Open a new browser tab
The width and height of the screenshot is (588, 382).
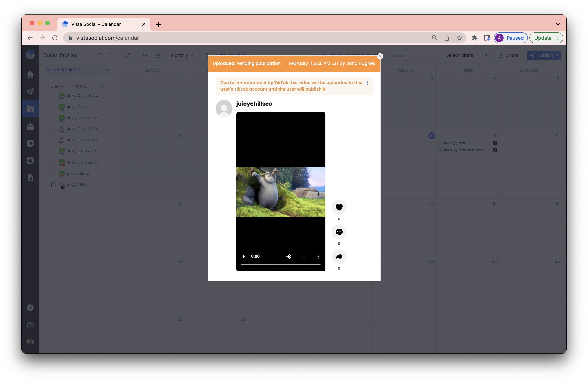click(158, 24)
